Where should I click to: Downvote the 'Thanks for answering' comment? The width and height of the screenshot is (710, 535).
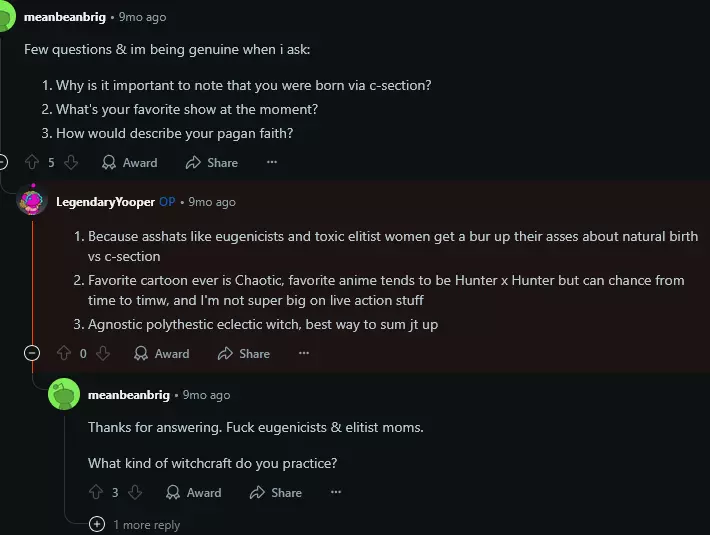(135, 492)
